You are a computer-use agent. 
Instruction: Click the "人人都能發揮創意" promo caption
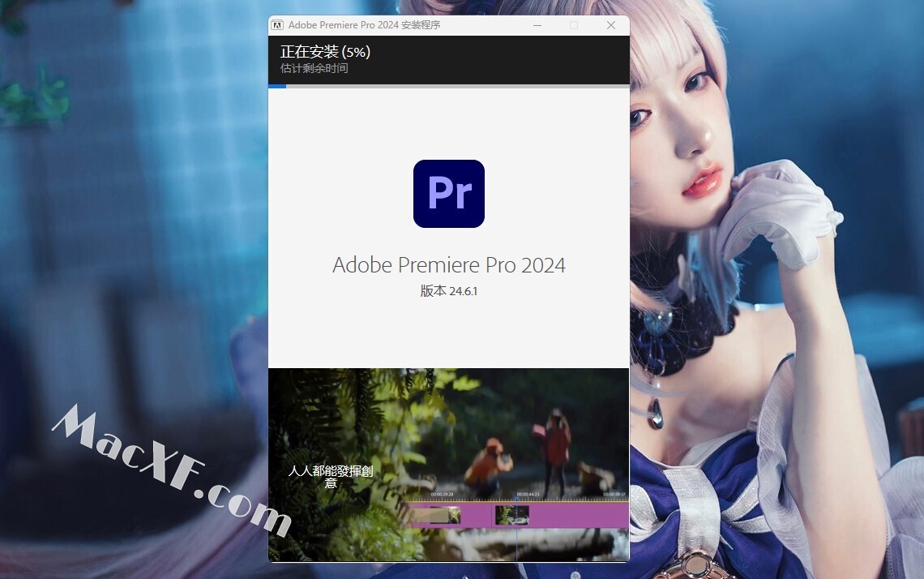(331, 476)
